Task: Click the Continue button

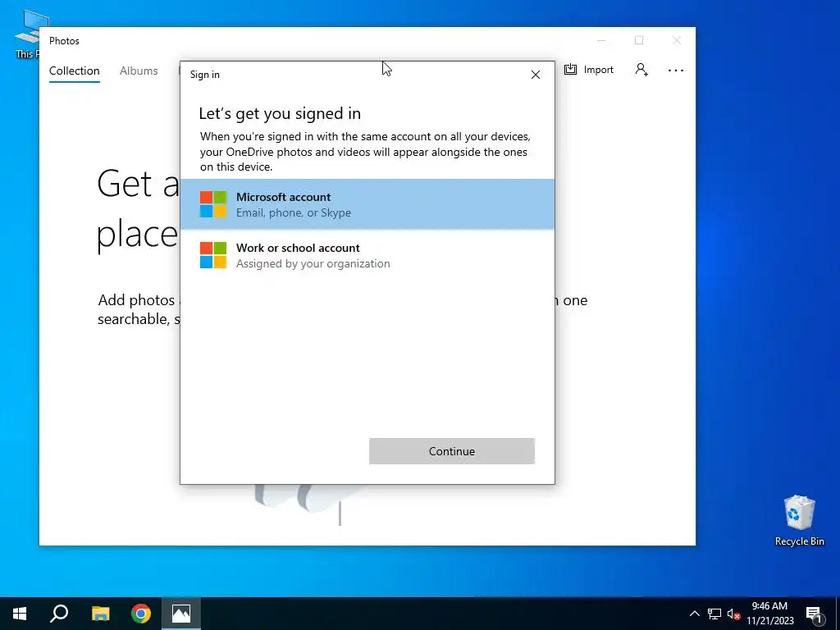Action: [452, 451]
